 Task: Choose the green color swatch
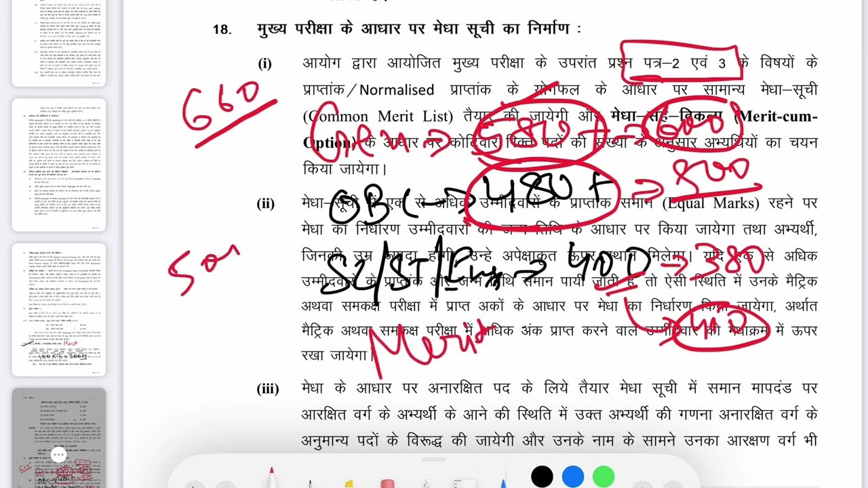coord(604,476)
